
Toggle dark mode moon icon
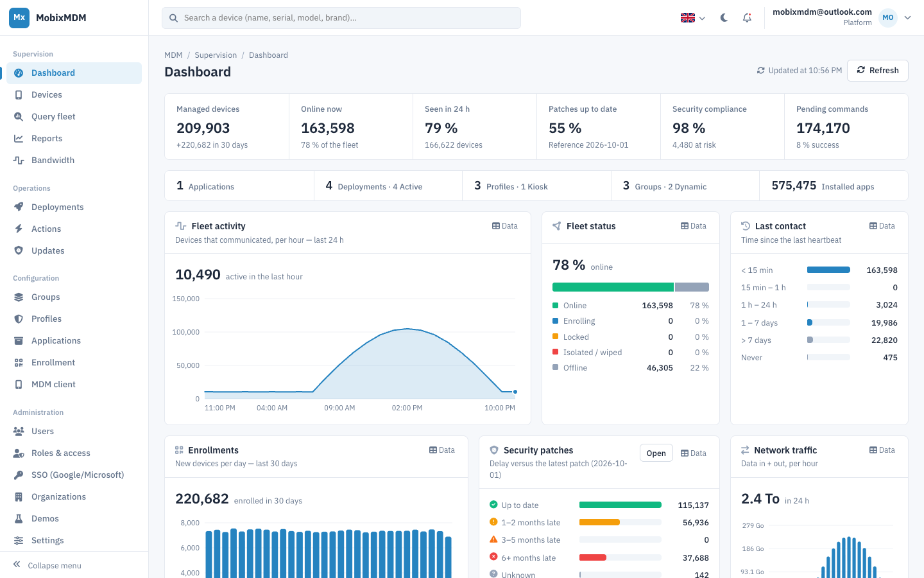click(x=724, y=18)
